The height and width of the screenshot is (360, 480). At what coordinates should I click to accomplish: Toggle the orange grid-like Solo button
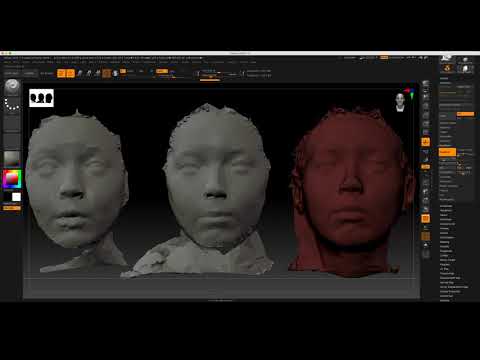tap(426, 236)
